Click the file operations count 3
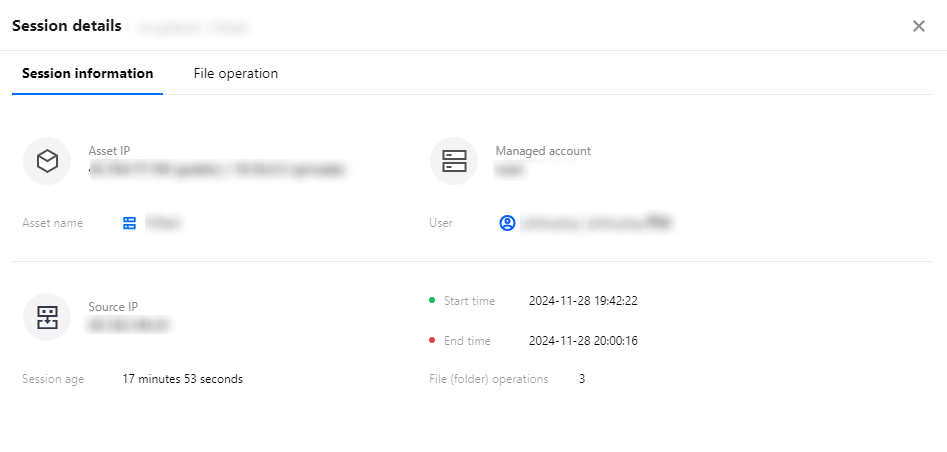The width and height of the screenshot is (947, 452). pyautogui.click(x=582, y=379)
